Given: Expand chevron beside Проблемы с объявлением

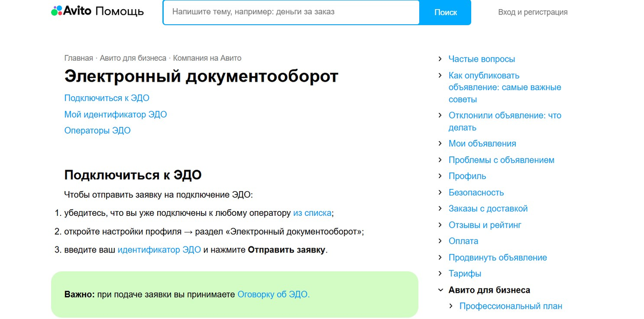Looking at the screenshot, I should coord(440,160).
